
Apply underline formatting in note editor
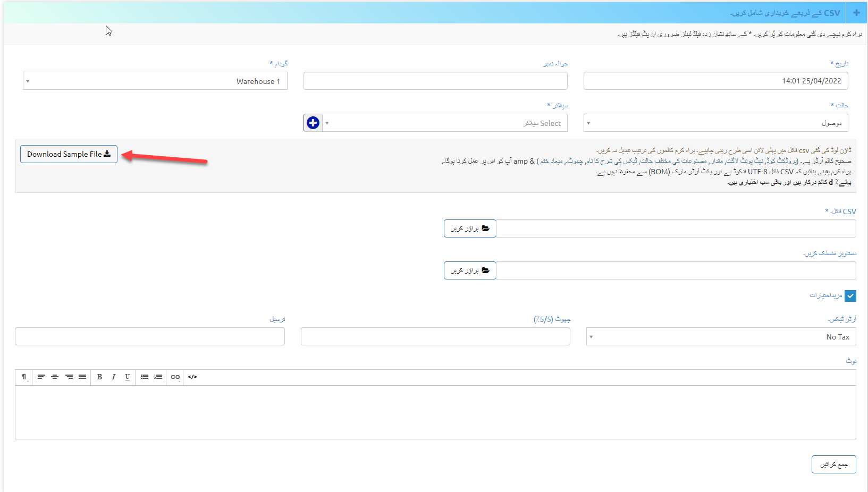tap(128, 377)
